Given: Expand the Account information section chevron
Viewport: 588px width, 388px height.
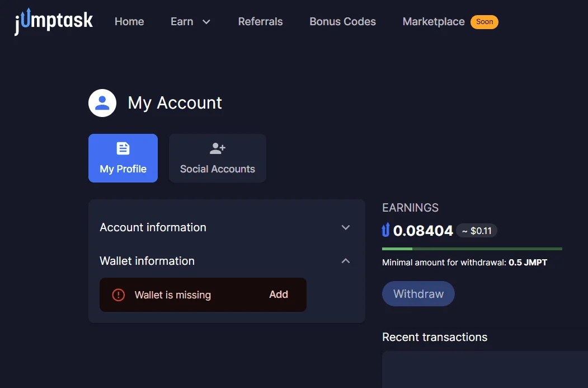Looking at the screenshot, I should (346, 227).
